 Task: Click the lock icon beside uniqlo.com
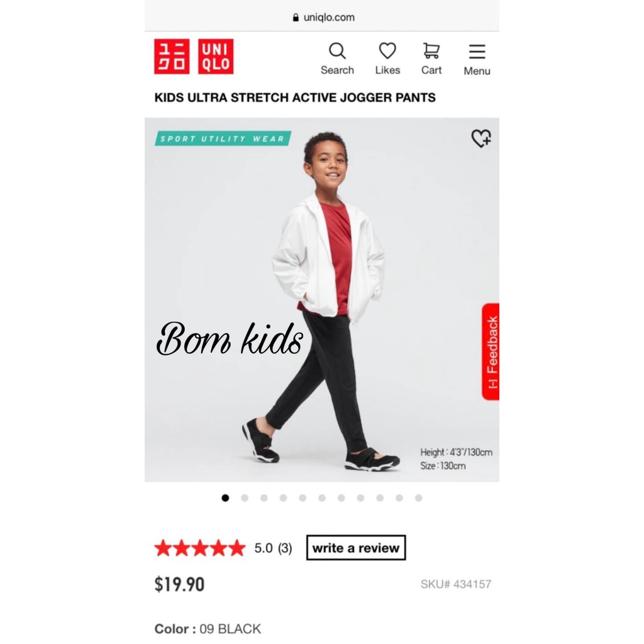point(296,17)
